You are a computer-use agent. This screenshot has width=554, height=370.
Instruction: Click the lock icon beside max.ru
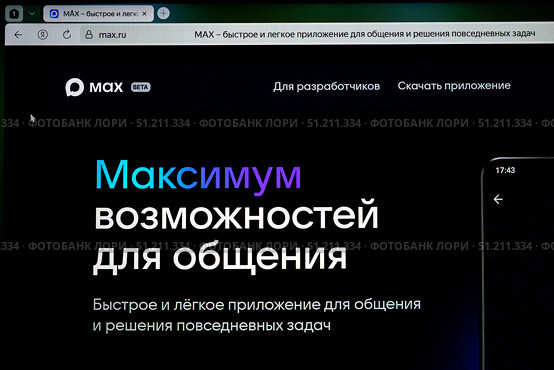click(x=89, y=34)
